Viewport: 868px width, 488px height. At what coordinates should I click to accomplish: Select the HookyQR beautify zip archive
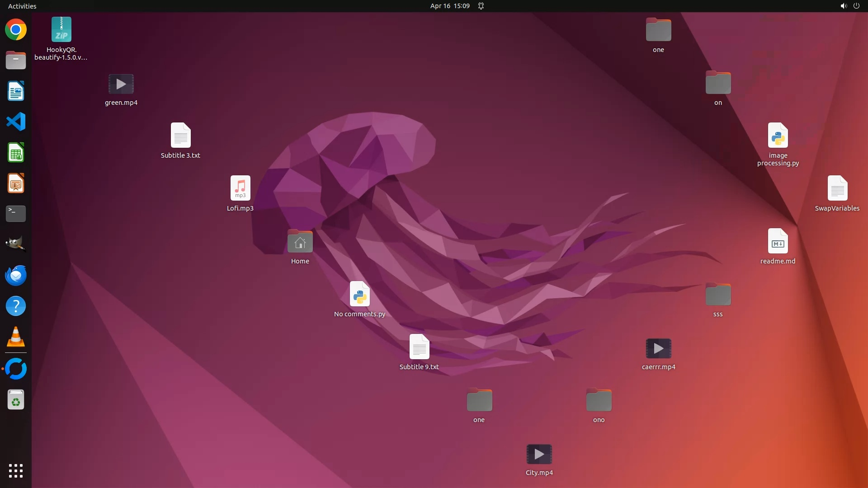61,30
